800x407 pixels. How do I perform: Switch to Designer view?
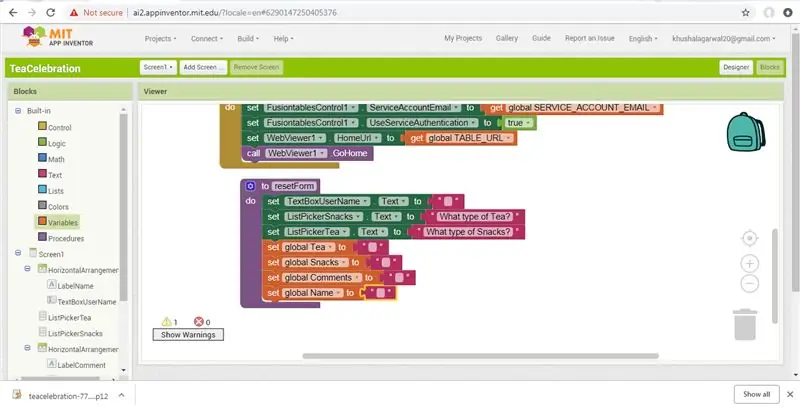pyautogui.click(x=736, y=67)
